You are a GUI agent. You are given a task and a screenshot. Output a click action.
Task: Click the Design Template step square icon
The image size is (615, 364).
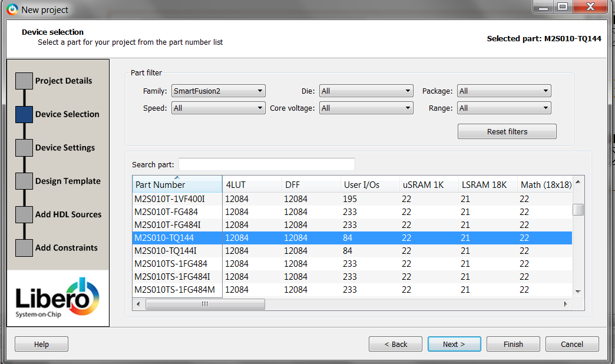click(24, 181)
